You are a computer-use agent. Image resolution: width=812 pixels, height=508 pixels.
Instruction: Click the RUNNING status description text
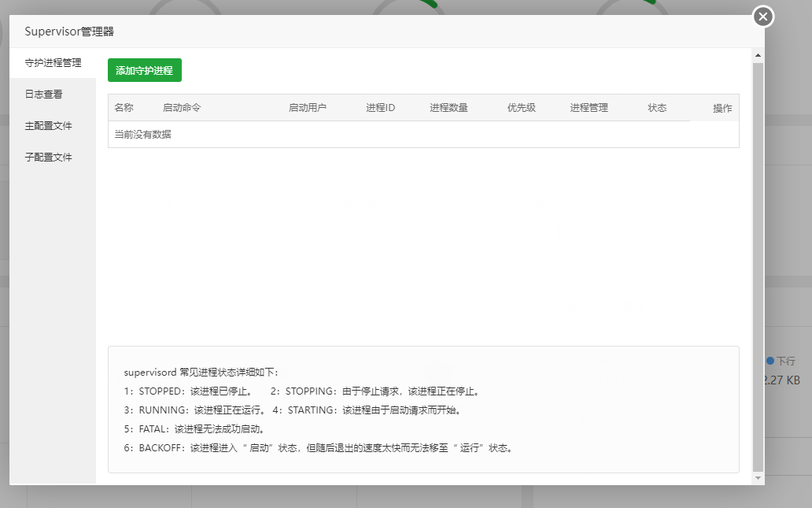194,410
